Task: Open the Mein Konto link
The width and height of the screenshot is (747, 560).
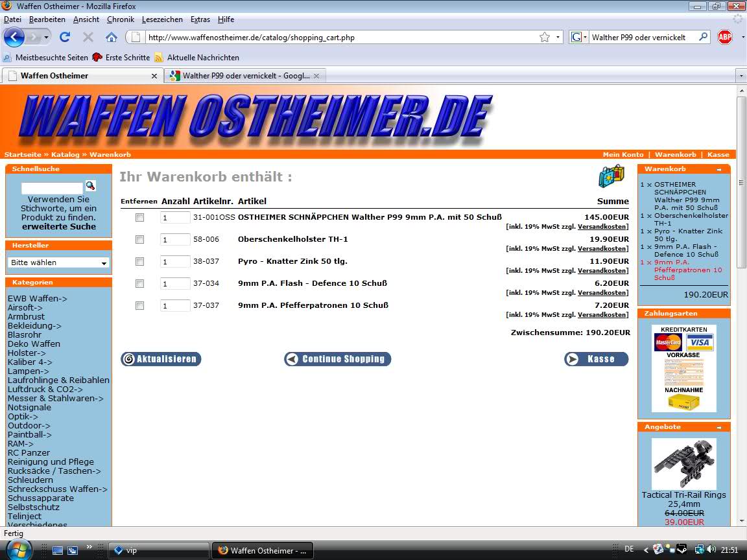Action: pos(623,155)
